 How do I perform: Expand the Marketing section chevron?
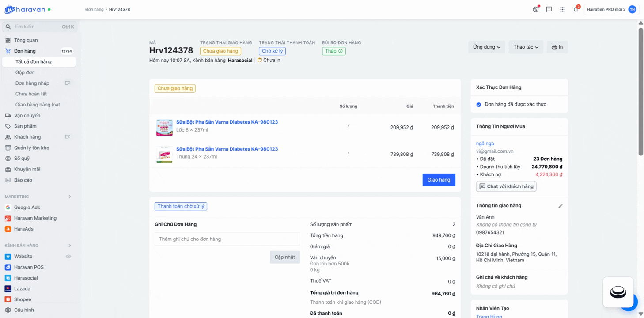pos(69,197)
